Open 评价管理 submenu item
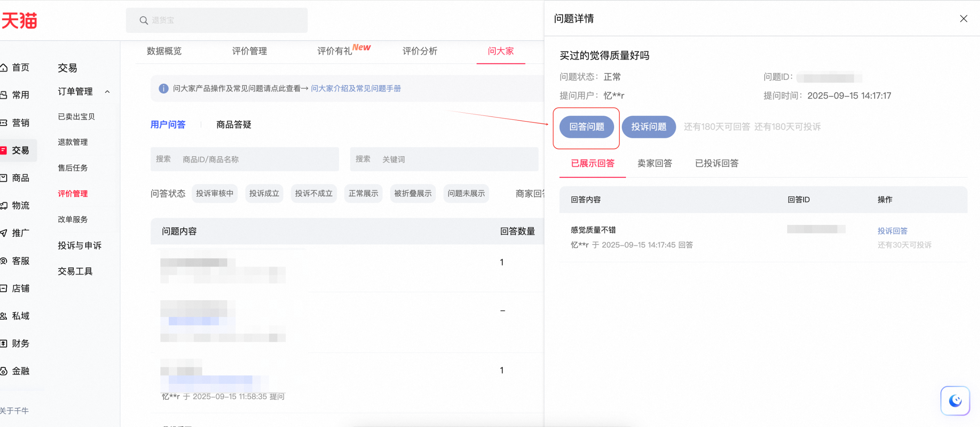980x427 pixels. click(73, 194)
